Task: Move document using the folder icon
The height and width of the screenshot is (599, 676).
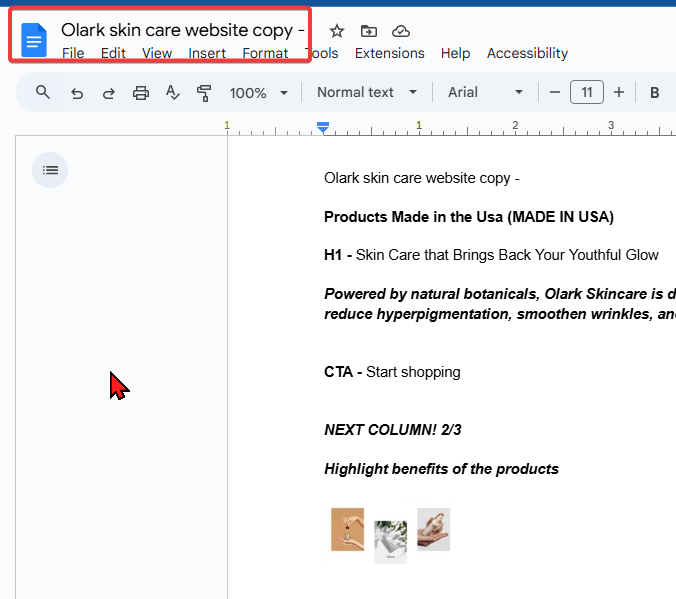Action: [369, 31]
